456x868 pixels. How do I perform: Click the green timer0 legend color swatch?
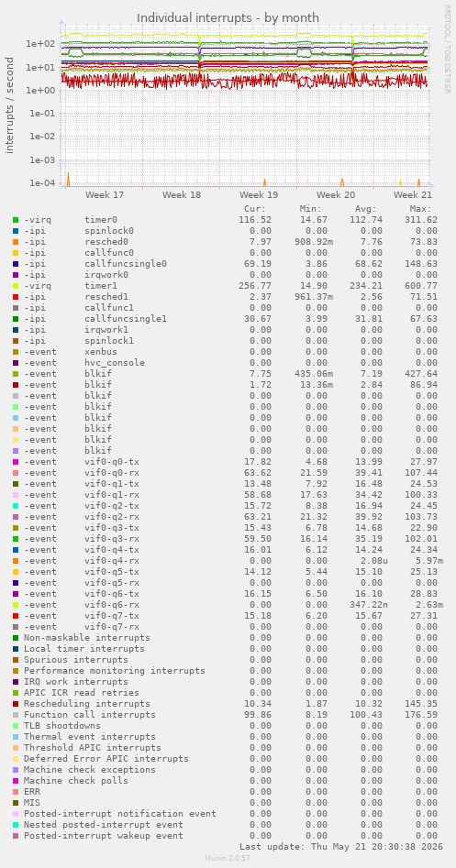pos(16,220)
